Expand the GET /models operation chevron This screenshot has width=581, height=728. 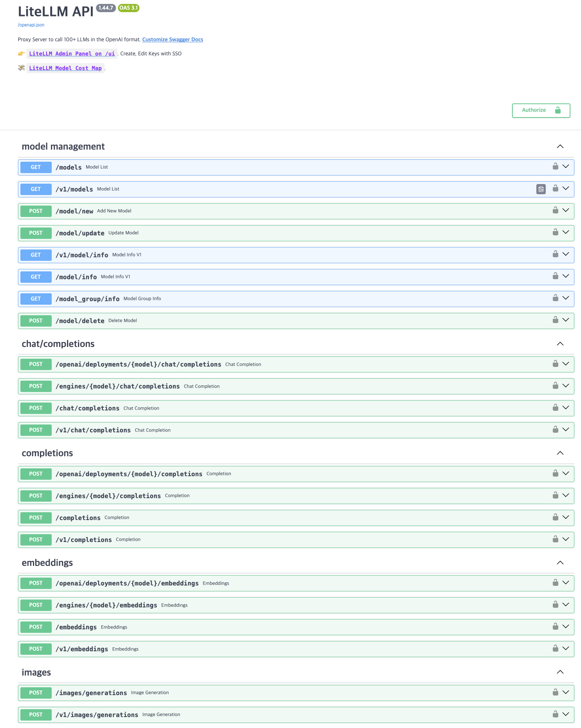click(566, 166)
